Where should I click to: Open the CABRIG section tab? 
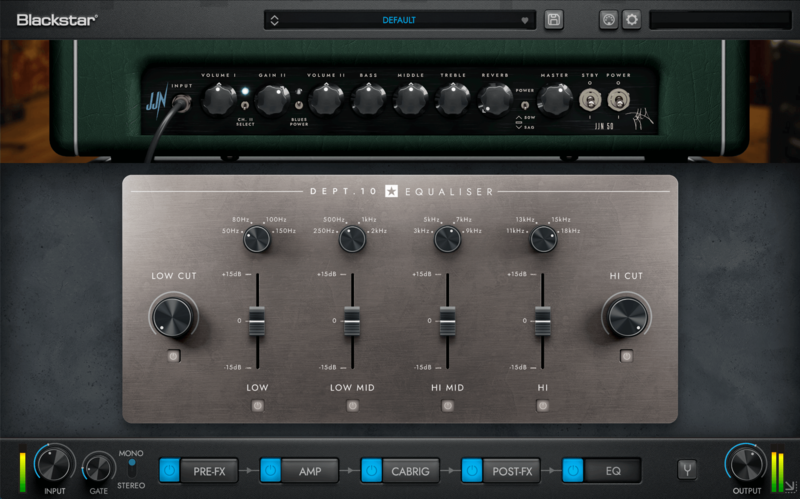pyautogui.click(x=410, y=471)
